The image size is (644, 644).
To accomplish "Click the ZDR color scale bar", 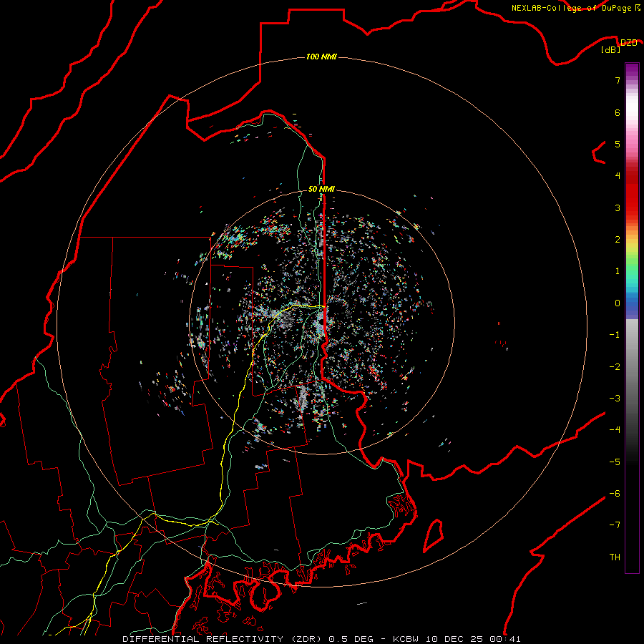I will pos(632,318).
